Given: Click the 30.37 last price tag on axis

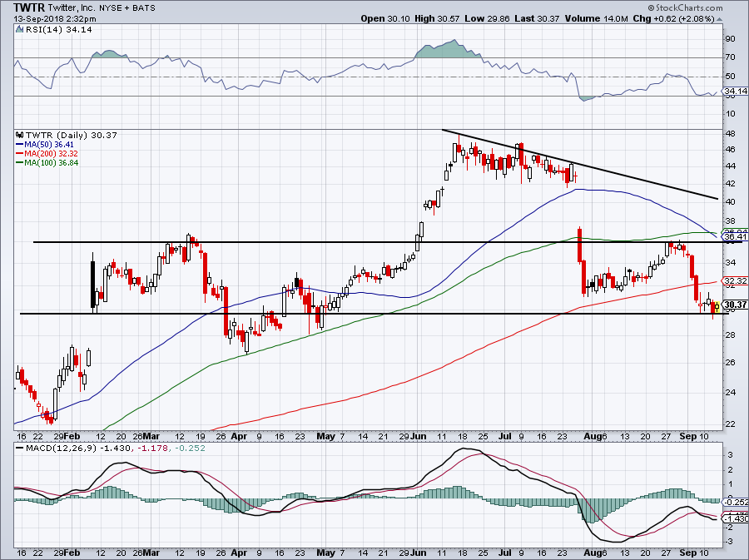Looking at the screenshot, I should click(735, 305).
